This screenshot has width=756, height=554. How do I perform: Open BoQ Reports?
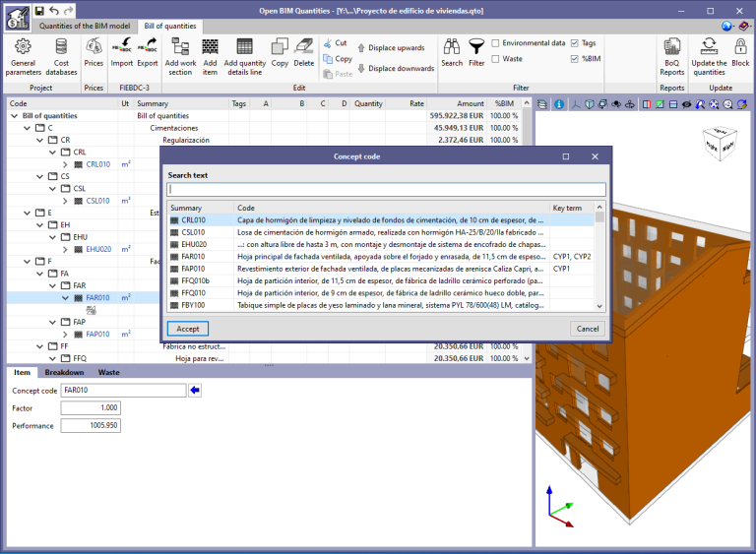coord(672,54)
